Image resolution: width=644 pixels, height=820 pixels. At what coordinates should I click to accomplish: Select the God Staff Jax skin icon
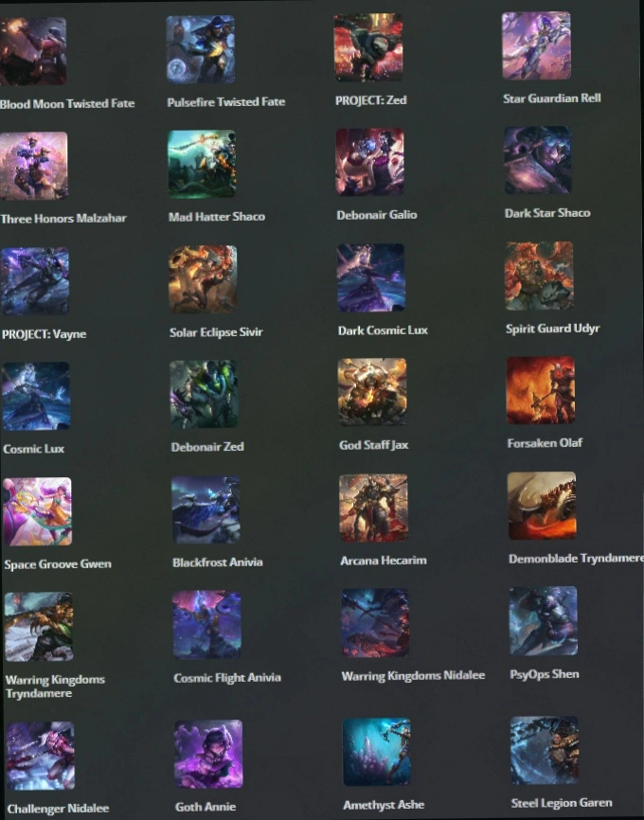click(x=372, y=392)
